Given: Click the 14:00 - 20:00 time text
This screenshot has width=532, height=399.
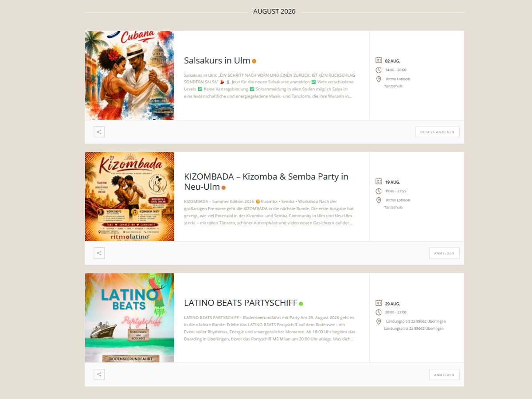Looking at the screenshot, I should pos(395,70).
